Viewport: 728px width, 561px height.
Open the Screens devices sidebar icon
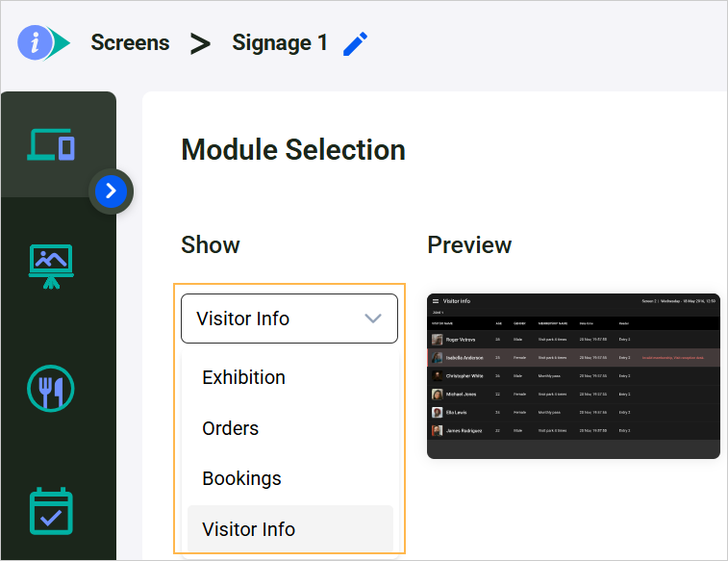[51, 145]
